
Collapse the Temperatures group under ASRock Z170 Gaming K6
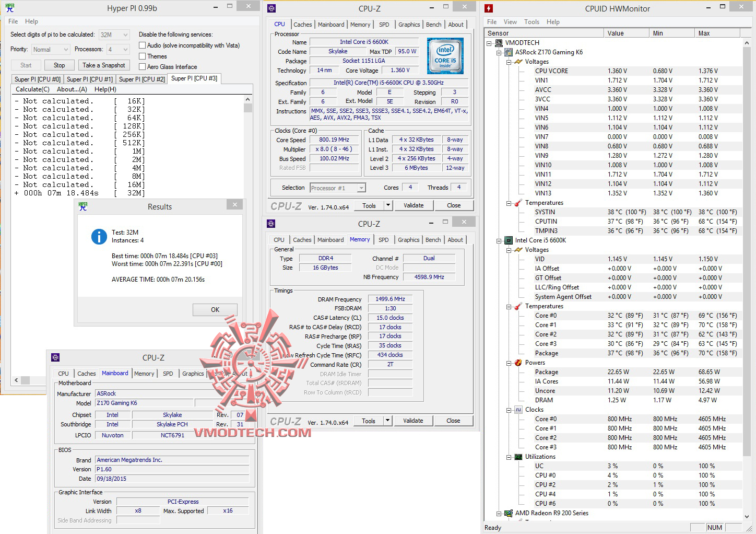pos(509,203)
